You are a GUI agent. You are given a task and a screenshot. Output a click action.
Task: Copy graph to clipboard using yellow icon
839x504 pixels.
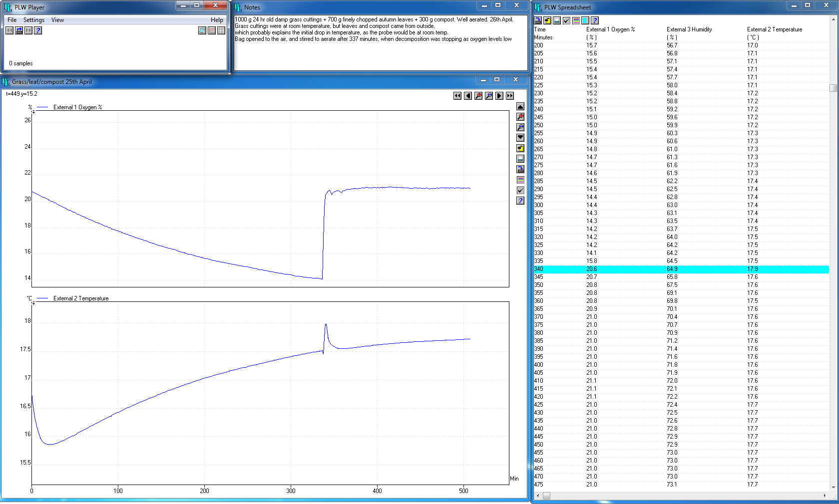(x=520, y=148)
